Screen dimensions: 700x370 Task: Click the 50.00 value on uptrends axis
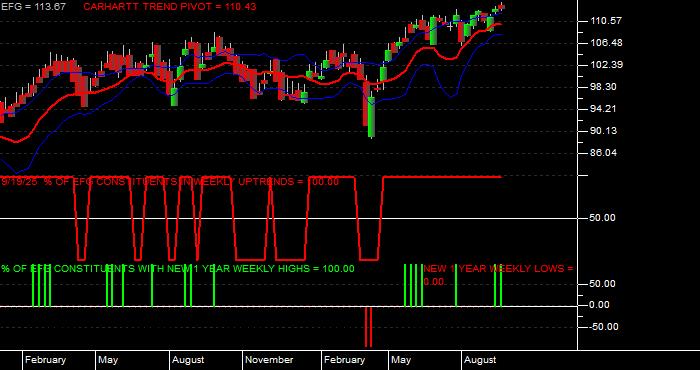603,218
